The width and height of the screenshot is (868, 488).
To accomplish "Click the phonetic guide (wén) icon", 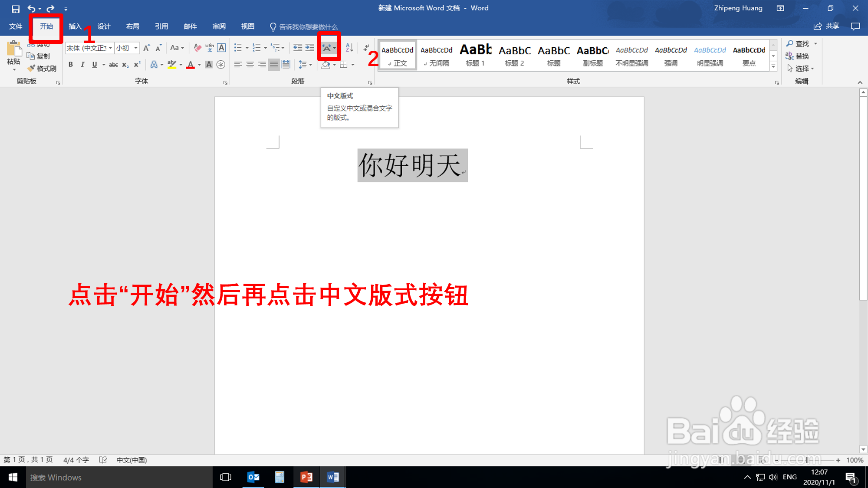I will [x=210, y=48].
